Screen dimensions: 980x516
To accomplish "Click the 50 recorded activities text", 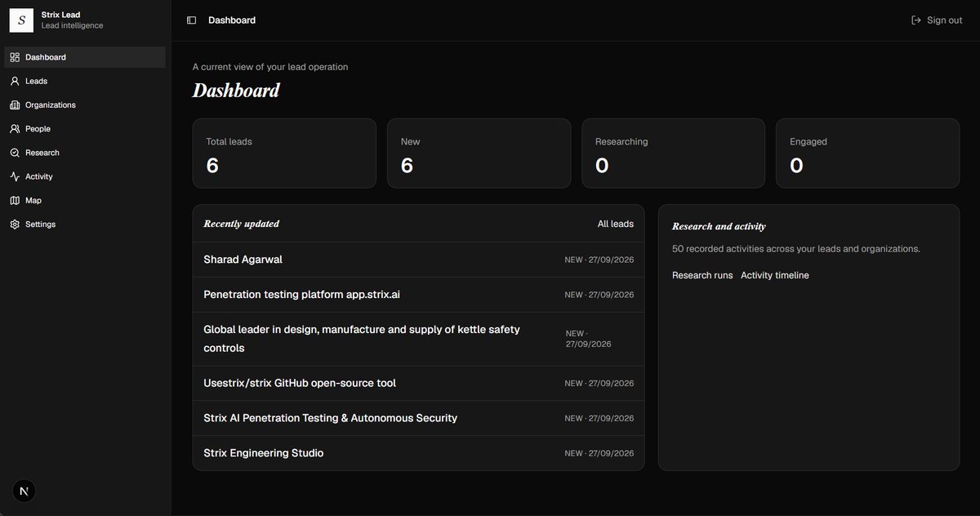I will 796,249.
